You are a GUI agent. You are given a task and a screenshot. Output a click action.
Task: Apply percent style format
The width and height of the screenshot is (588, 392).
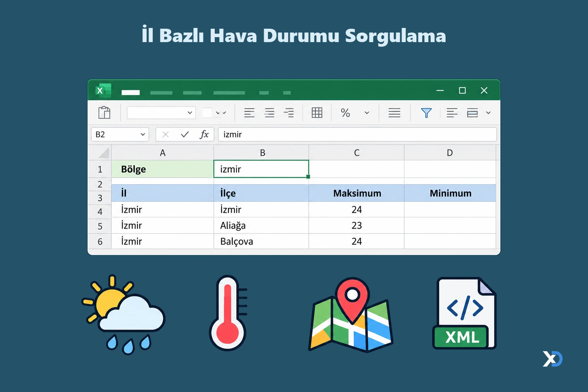(345, 113)
